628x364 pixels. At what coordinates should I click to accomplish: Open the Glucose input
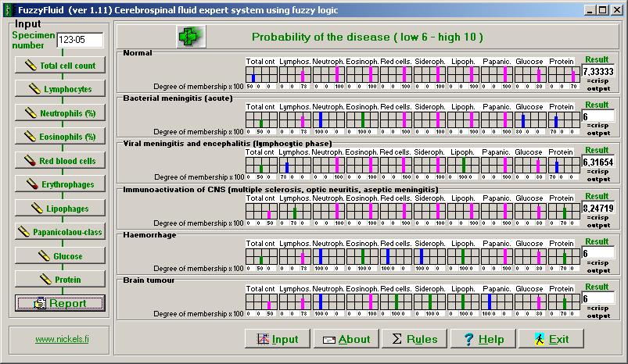(60, 255)
